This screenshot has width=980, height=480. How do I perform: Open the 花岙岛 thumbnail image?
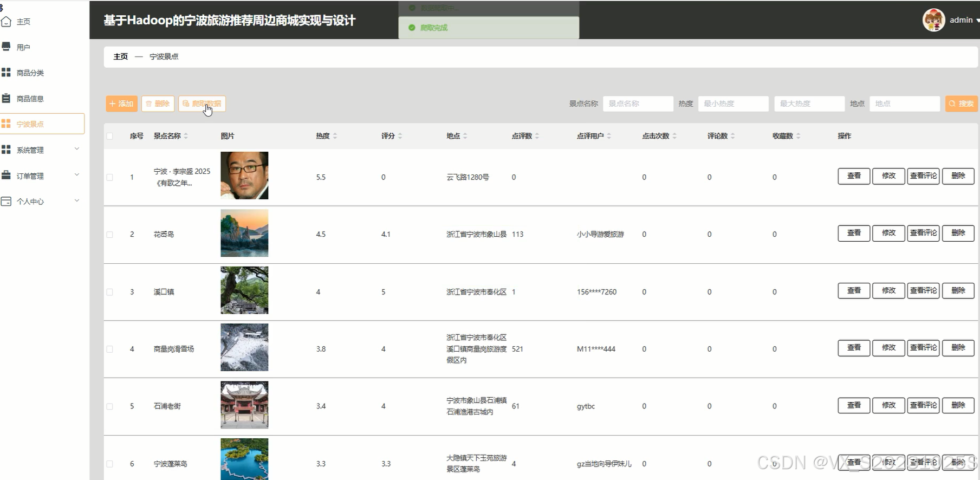[x=244, y=233]
